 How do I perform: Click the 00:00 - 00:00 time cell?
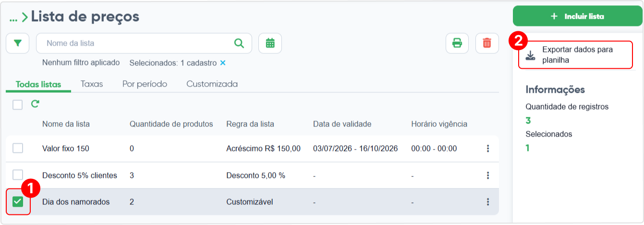[434, 149]
